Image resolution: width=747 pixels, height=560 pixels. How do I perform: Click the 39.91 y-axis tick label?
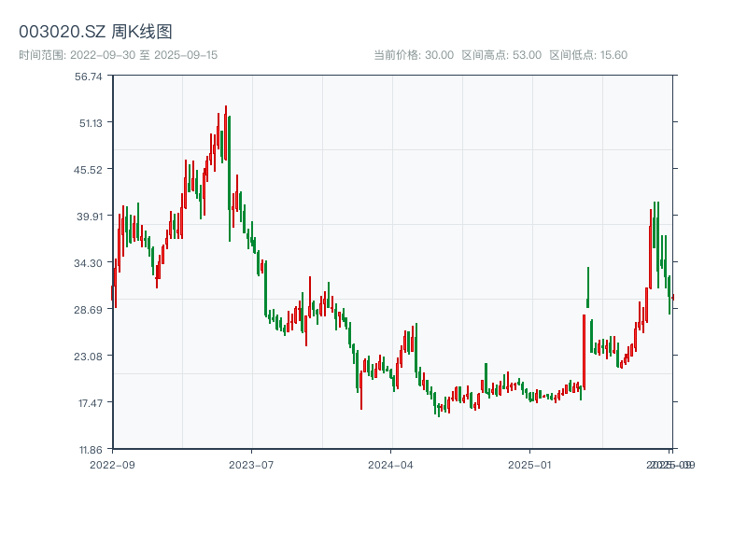coord(89,216)
